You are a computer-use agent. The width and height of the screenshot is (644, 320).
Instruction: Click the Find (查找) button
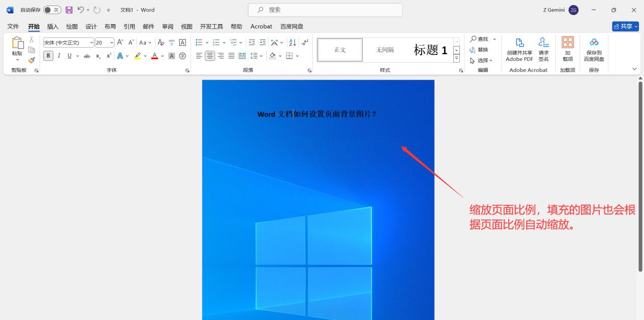tap(479, 39)
